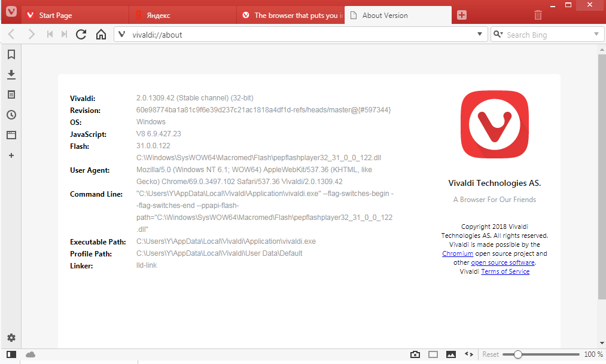Image resolution: width=606 pixels, height=364 pixels.
Task: Open the closed tabs trash
Action: [x=538, y=15]
